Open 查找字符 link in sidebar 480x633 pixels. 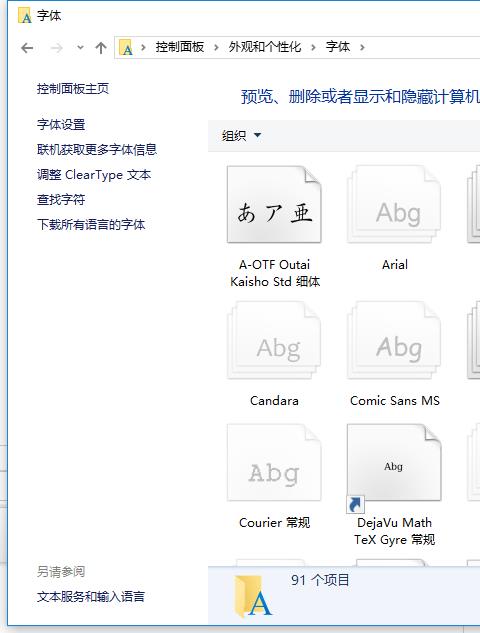coord(61,199)
